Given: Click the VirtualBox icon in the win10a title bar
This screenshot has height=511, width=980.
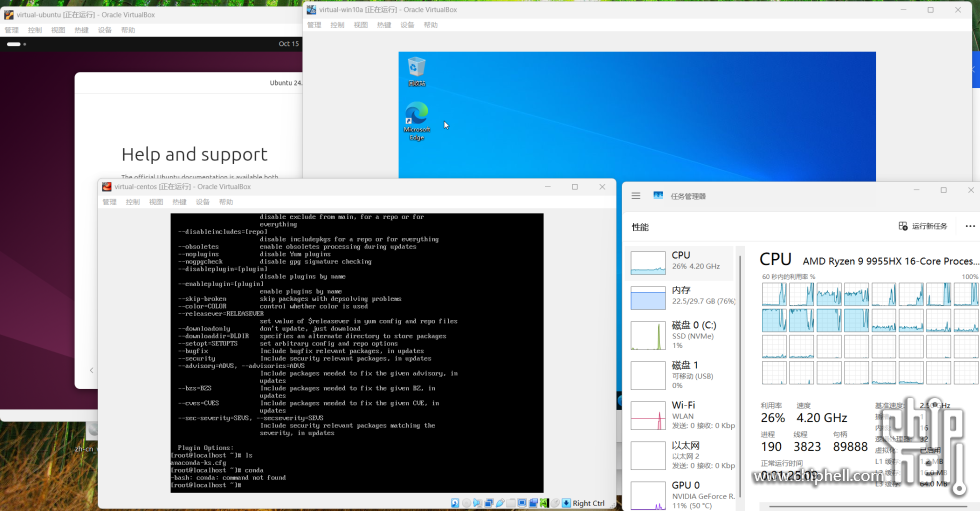Looking at the screenshot, I should click(312, 9).
